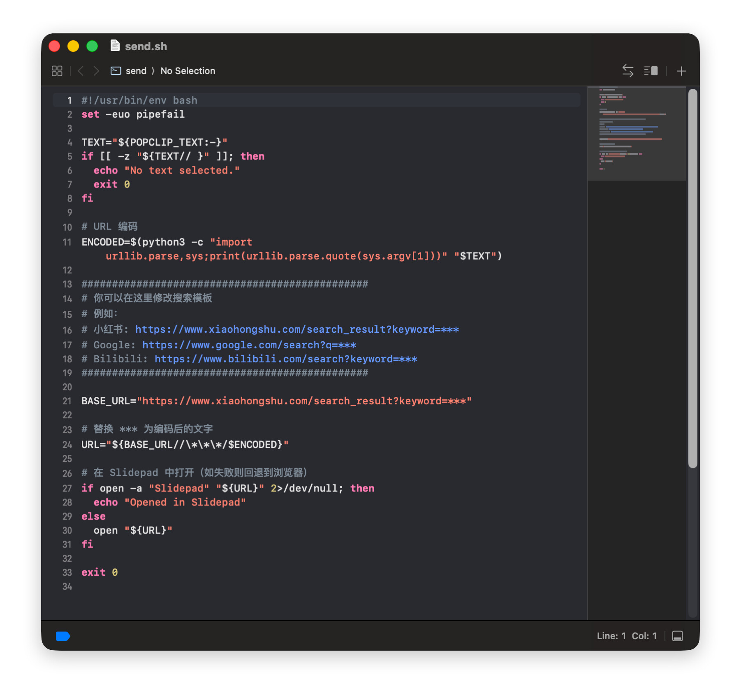Toggle the minimap editor options button
The image size is (741, 700).
pyautogui.click(x=651, y=71)
